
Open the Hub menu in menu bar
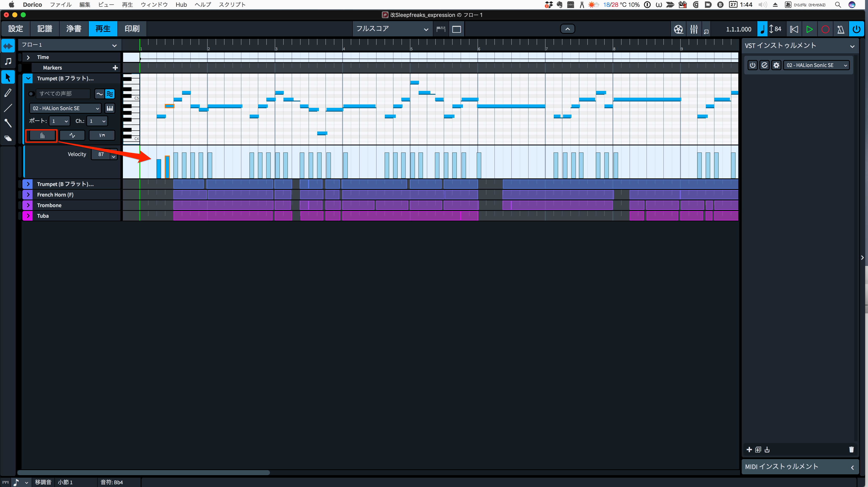coord(181,4)
